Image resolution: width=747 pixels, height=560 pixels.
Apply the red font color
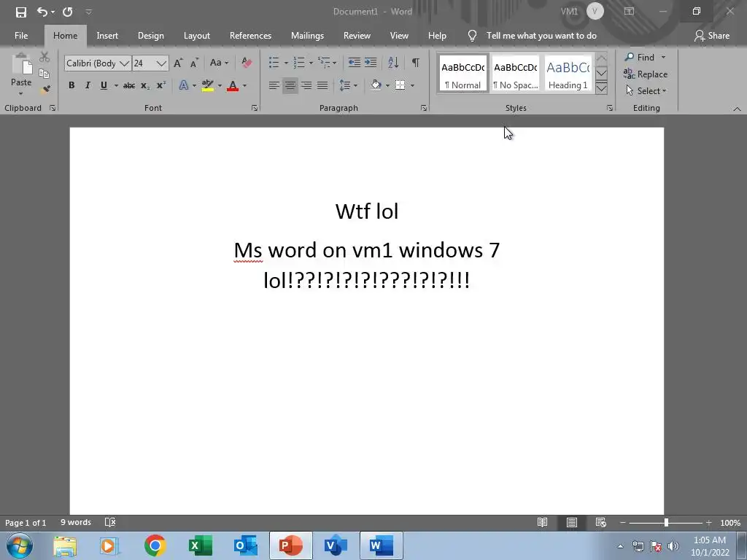(x=233, y=86)
